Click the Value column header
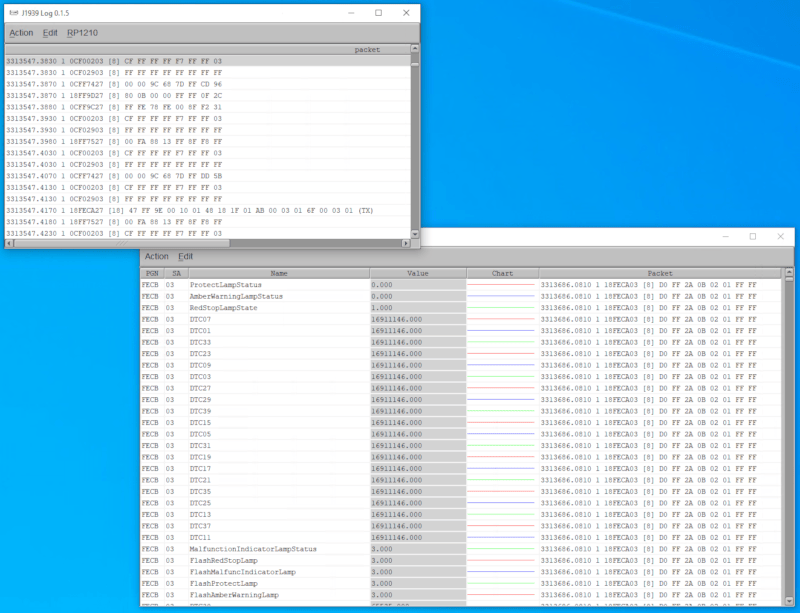The width and height of the screenshot is (800, 613). click(417, 272)
